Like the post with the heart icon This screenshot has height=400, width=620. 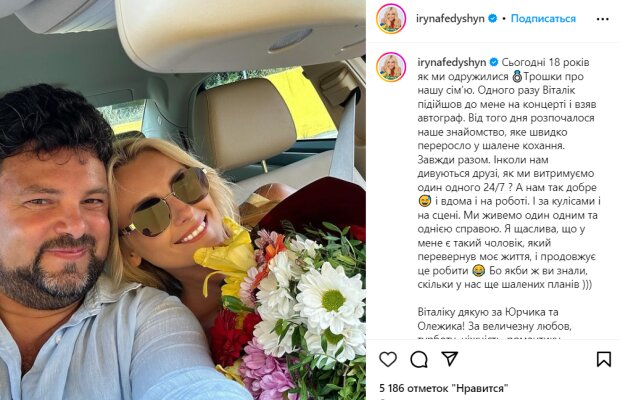(388, 359)
